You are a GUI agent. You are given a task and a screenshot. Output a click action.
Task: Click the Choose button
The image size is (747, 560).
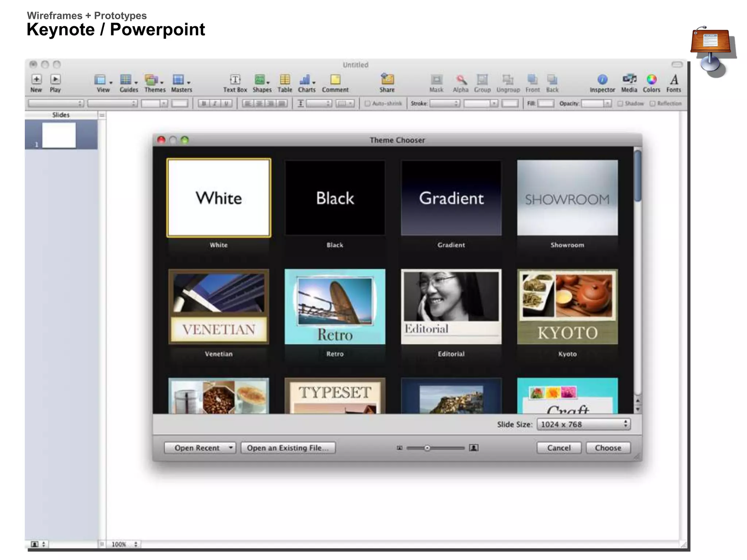(x=608, y=448)
